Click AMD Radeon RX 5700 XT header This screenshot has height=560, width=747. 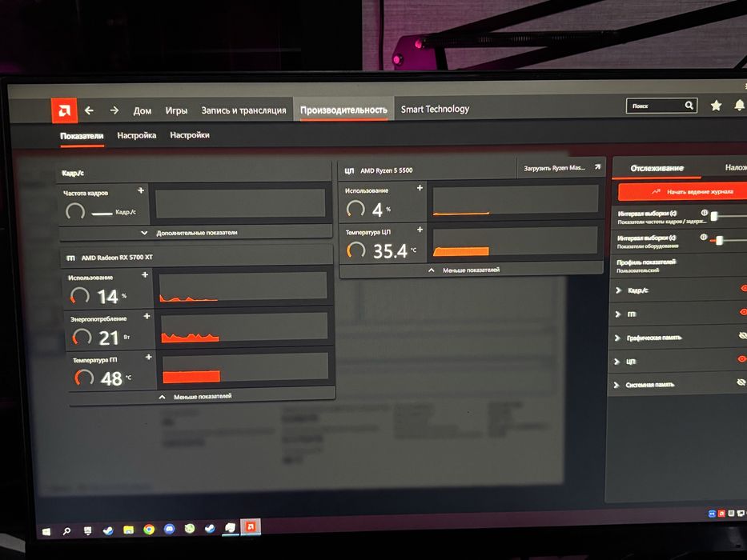(x=117, y=258)
